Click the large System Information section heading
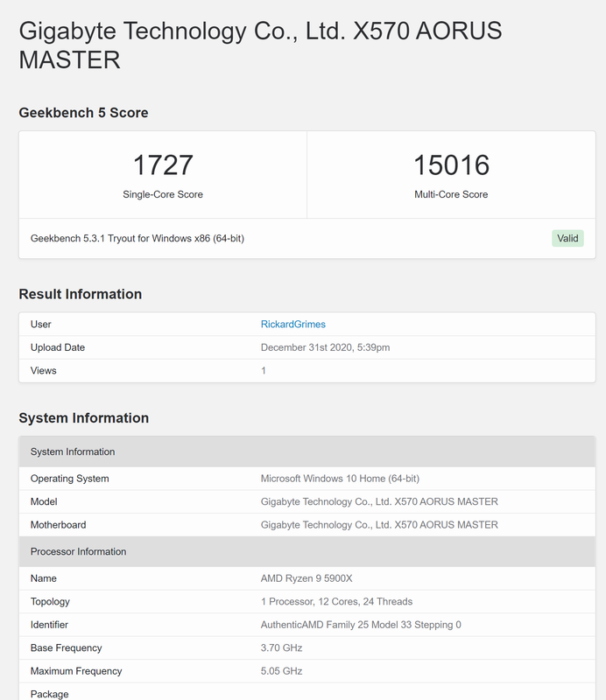Image resolution: width=606 pixels, height=700 pixels. coord(83,418)
